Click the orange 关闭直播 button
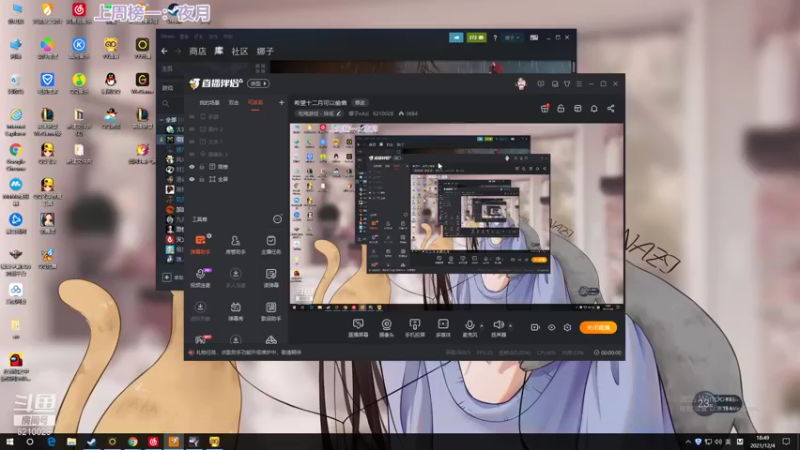The width and height of the screenshot is (800, 450). pyautogui.click(x=598, y=327)
